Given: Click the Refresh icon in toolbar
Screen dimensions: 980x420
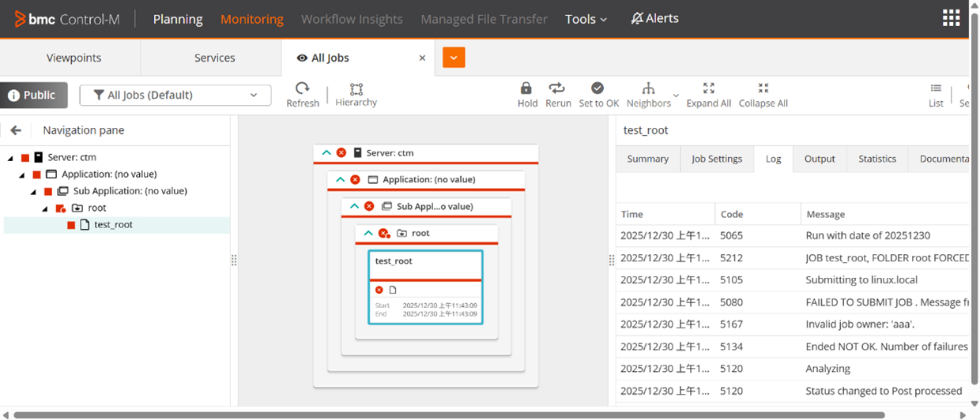Looking at the screenshot, I should (302, 89).
